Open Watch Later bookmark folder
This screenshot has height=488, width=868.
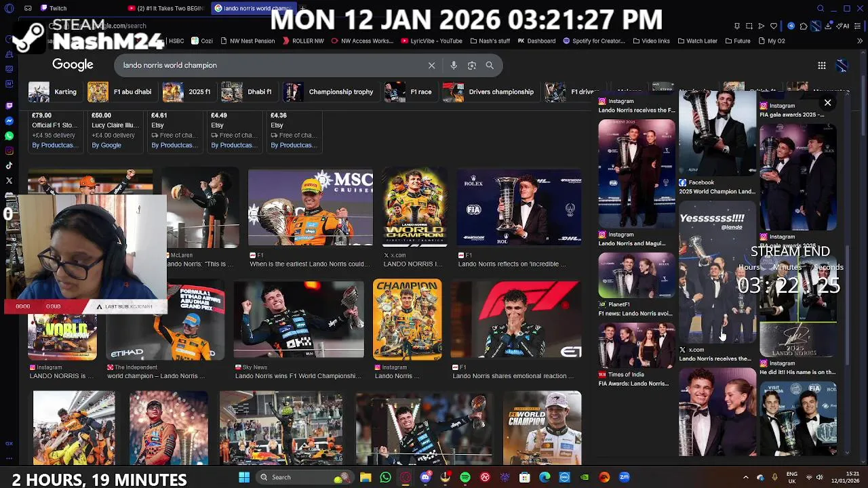coord(697,41)
